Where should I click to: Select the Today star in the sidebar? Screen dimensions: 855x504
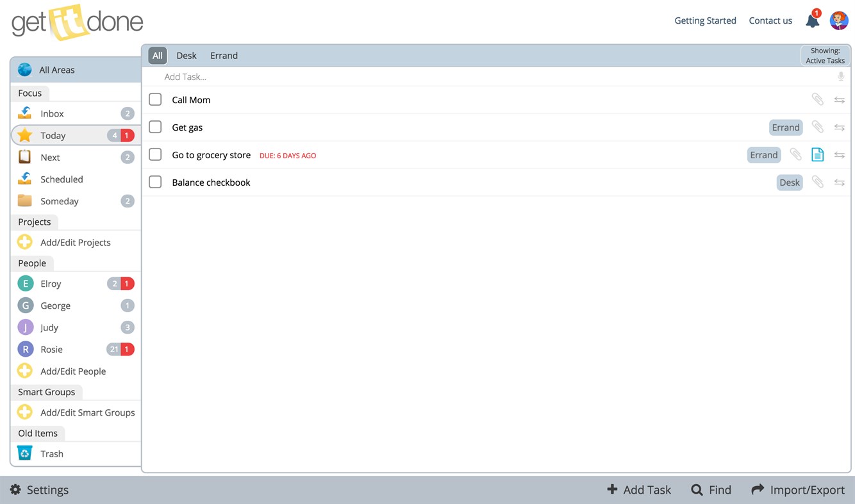click(24, 135)
